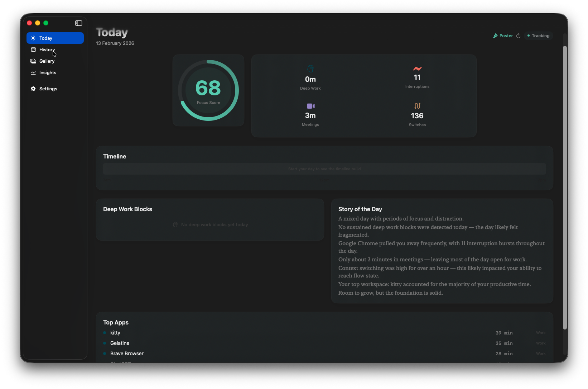Click the Today sun icon

pyautogui.click(x=33, y=38)
